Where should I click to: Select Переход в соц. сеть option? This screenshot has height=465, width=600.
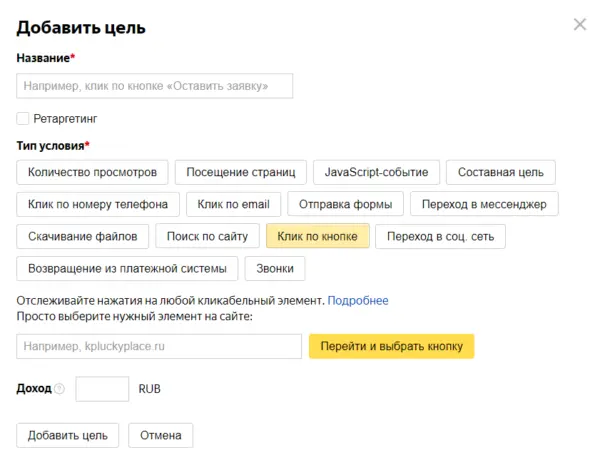click(440, 236)
